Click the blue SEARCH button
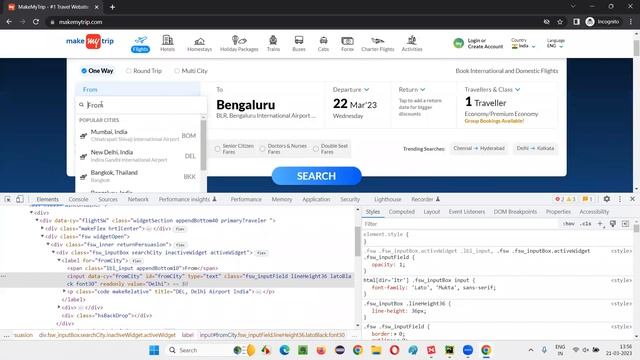The width and height of the screenshot is (640, 360). tap(316, 176)
